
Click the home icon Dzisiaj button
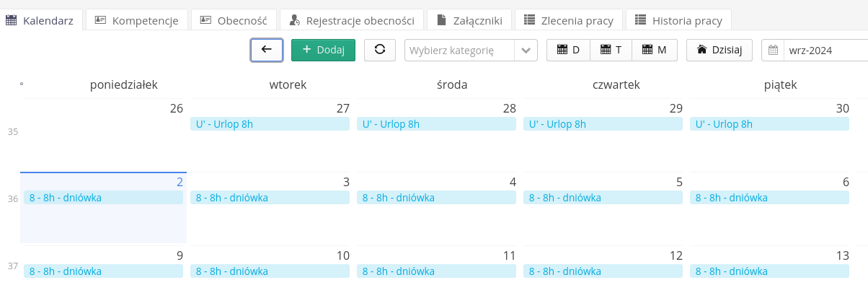[719, 50]
